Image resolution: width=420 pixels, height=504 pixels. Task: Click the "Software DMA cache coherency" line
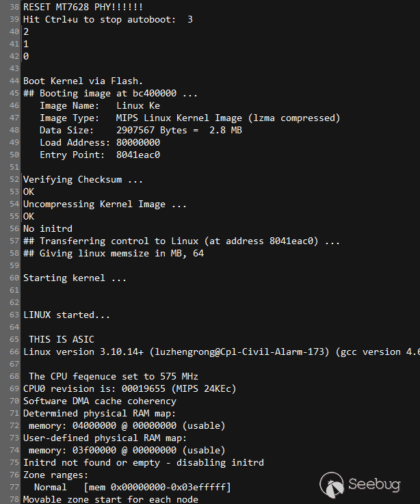tap(99, 401)
